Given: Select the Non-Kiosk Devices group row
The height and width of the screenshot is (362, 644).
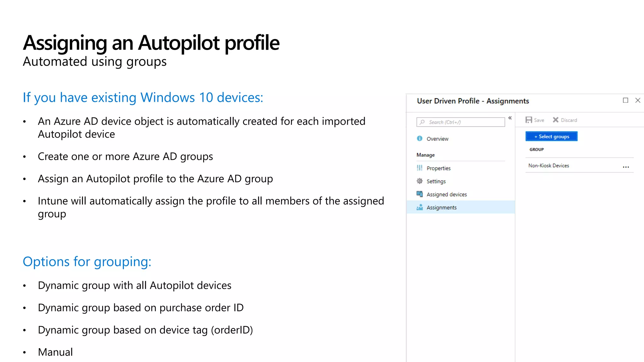Looking at the screenshot, I should pos(579,166).
